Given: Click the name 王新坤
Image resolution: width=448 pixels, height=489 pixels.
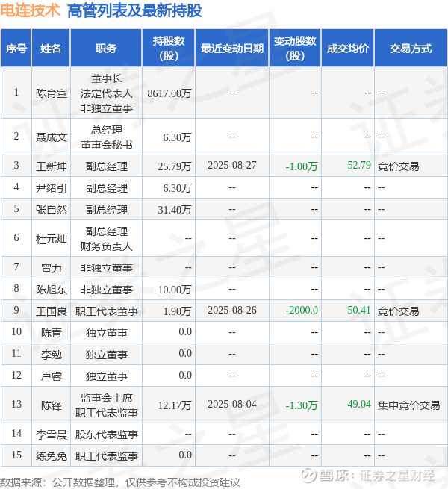Looking at the screenshot, I should pos(52,166).
